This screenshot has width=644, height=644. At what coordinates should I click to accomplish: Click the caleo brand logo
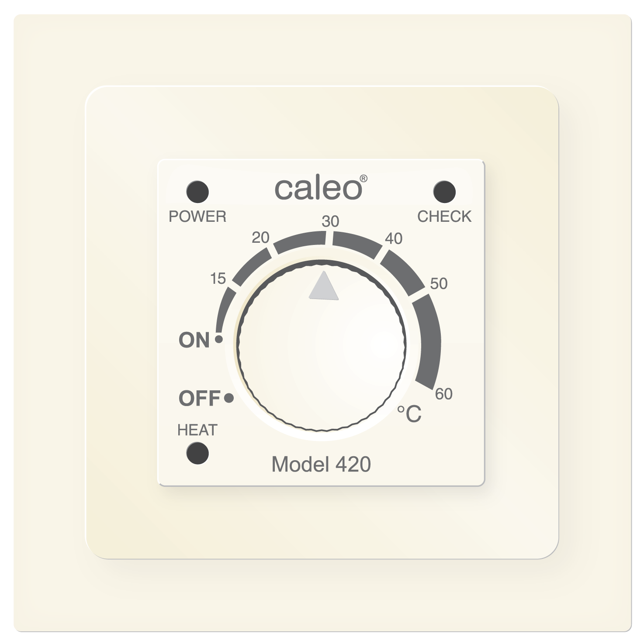318,189
